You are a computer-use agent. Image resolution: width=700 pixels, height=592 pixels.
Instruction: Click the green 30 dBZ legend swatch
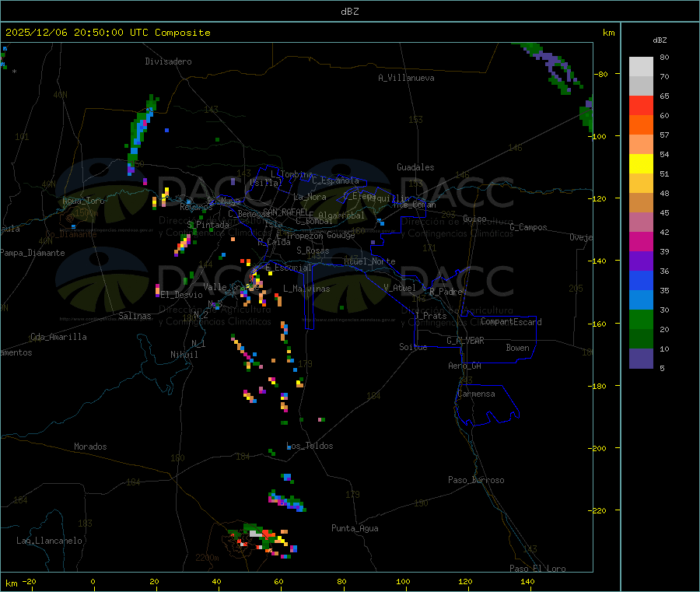[641, 319]
